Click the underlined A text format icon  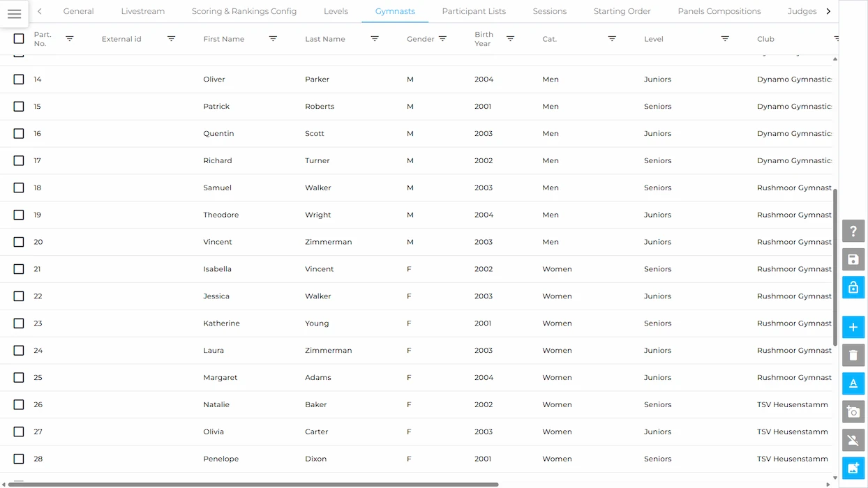[853, 383]
